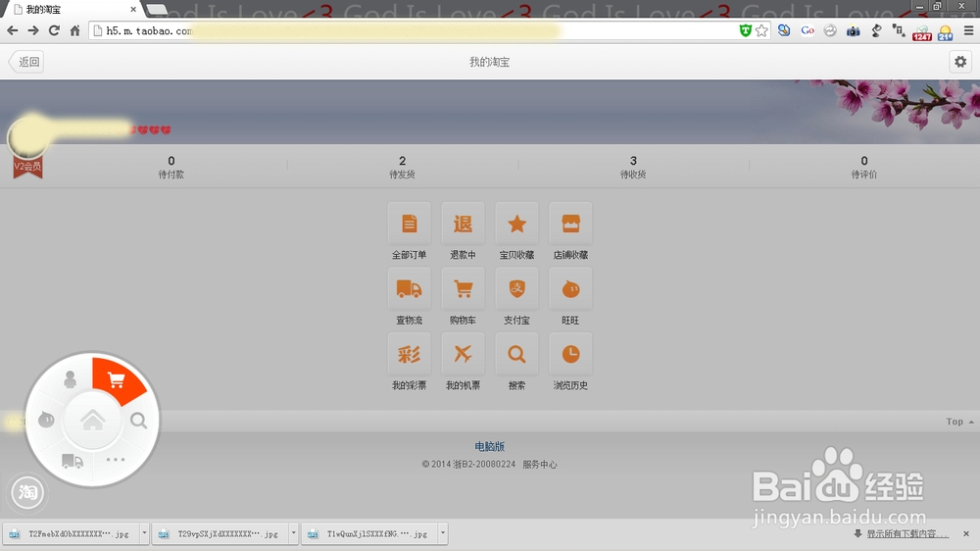Open downloaded file T2FmebXd0bXXXXXX jpg
The height and width of the screenshot is (551, 980).
coord(73,533)
